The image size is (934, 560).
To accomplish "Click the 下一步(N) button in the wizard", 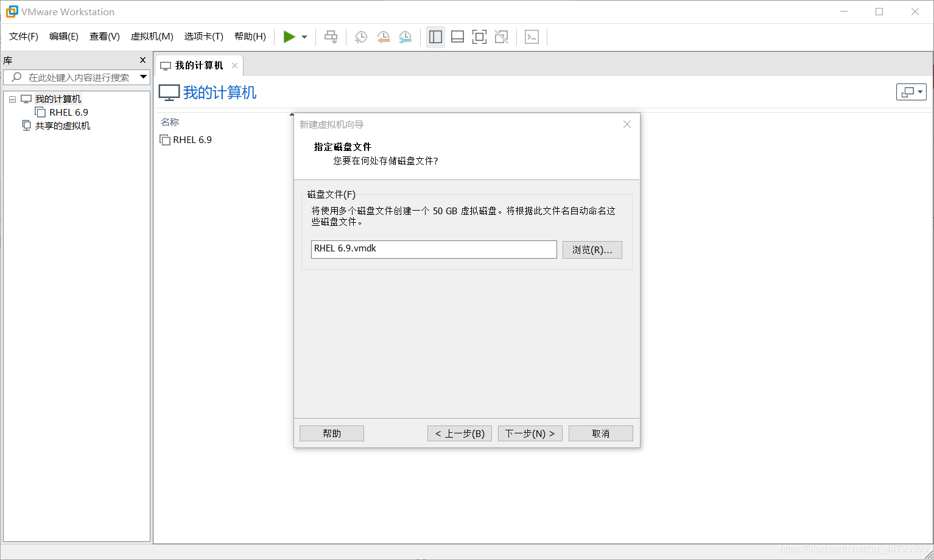I will point(529,433).
